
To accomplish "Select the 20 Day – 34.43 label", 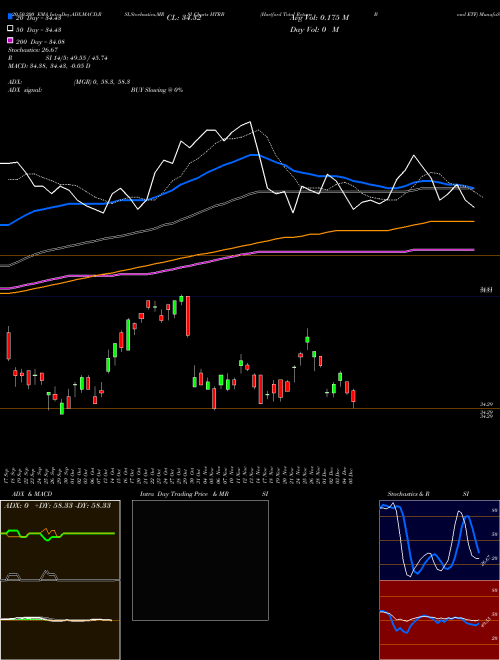I will pos(39,18).
